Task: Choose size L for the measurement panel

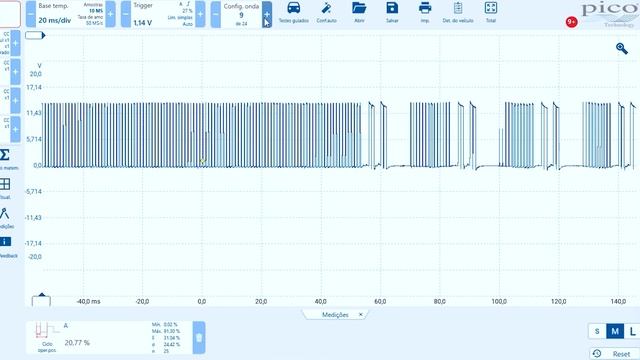Action: tap(632, 331)
